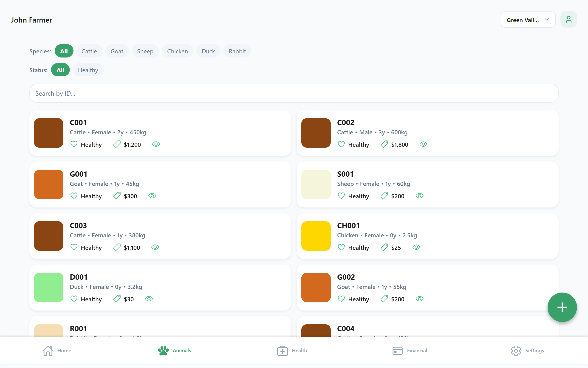Click the orange thumbnail of G002
This screenshot has width=588, height=368.
[x=316, y=287]
